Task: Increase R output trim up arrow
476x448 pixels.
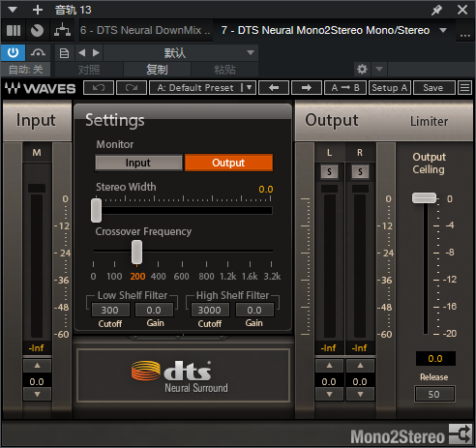Action: (x=360, y=366)
